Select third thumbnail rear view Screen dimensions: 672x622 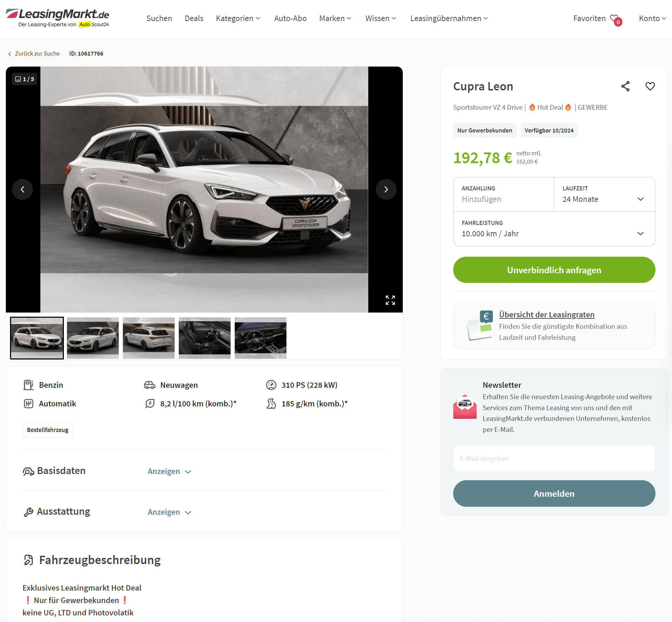(x=149, y=338)
